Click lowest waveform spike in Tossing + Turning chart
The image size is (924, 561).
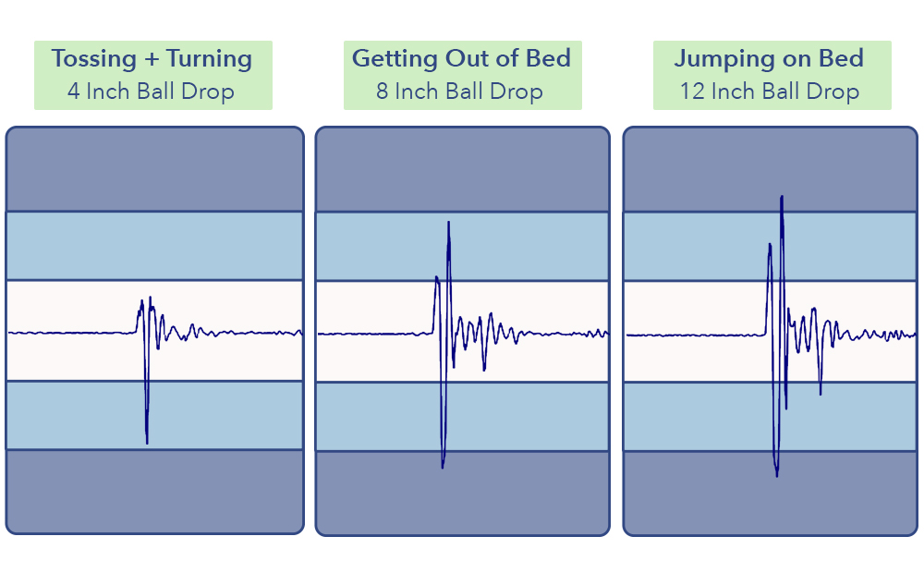tap(147, 440)
